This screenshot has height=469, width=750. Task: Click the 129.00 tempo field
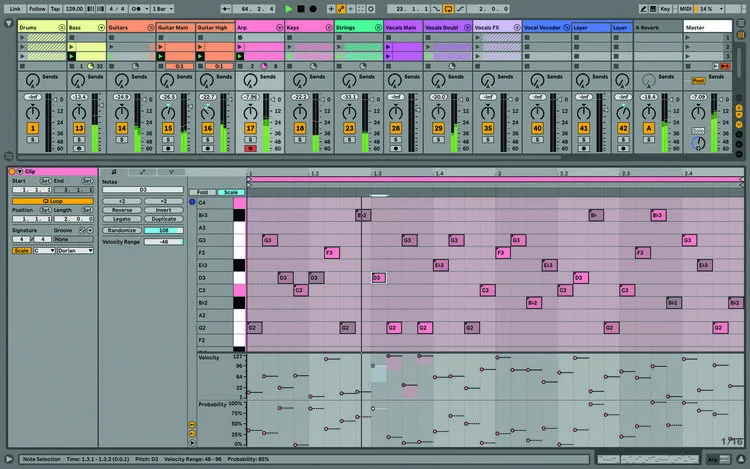[74, 9]
